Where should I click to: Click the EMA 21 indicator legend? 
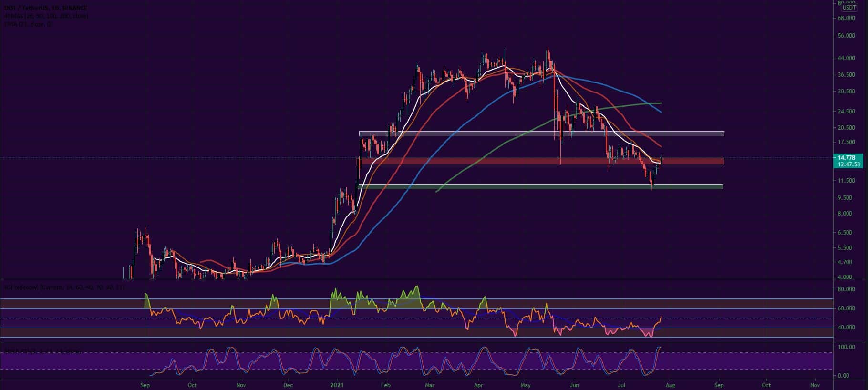[28, 24]
